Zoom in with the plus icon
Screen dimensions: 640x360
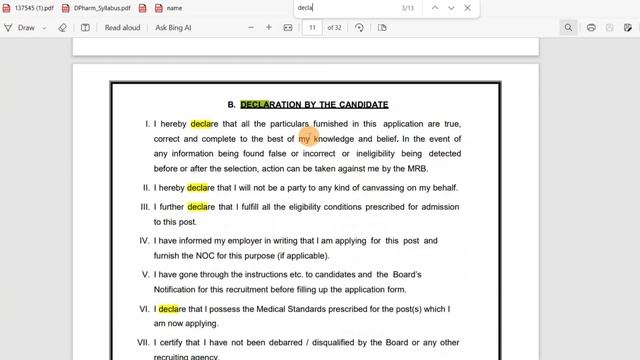pos(269,27)
